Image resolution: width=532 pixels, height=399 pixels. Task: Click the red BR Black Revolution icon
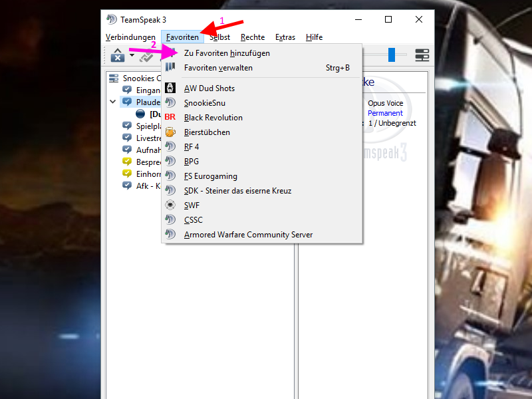tap(170, 118)
